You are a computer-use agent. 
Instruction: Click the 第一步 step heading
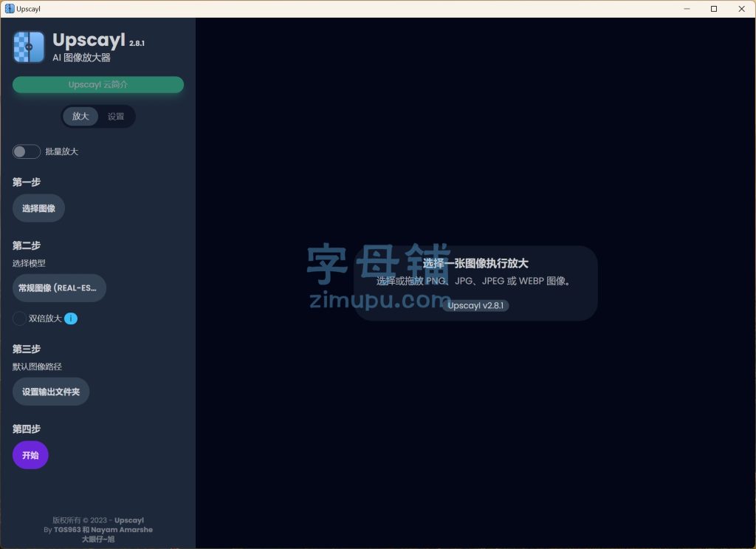point(27,182)
